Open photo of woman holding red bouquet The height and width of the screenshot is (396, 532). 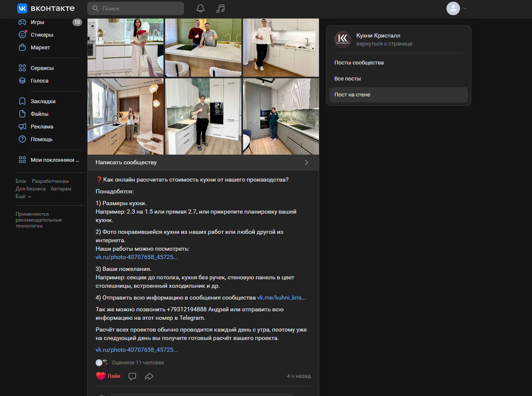(x=126, y=47)
